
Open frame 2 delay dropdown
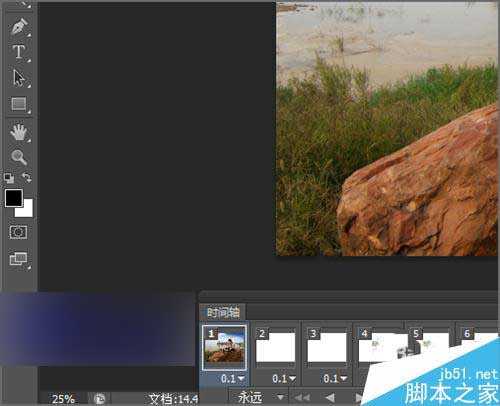284,379
